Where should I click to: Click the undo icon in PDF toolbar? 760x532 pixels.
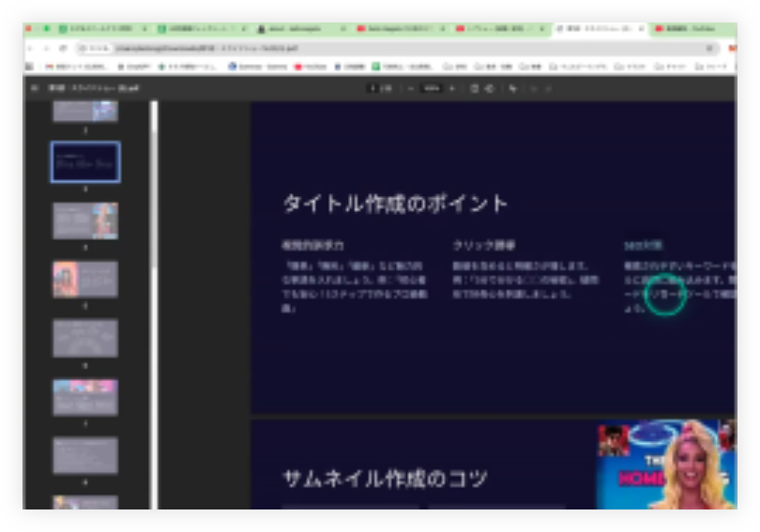(534, 88)
